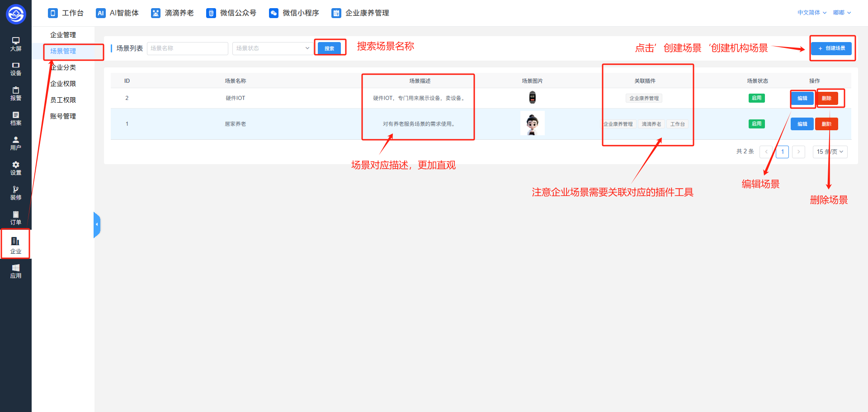Expand the 场景状态 status dropdown
This screenshot has width=868, height=412.
coord(272,48)
